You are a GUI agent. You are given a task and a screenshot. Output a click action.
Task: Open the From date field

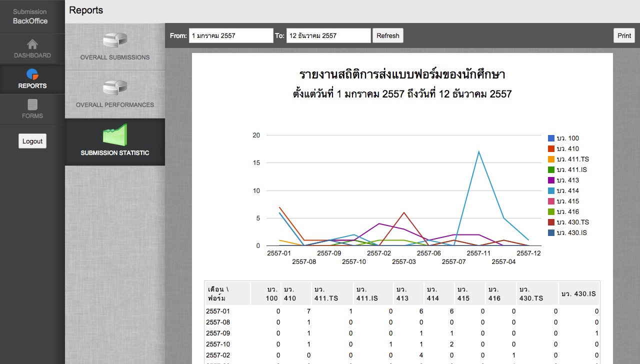(x=231, y=35)
